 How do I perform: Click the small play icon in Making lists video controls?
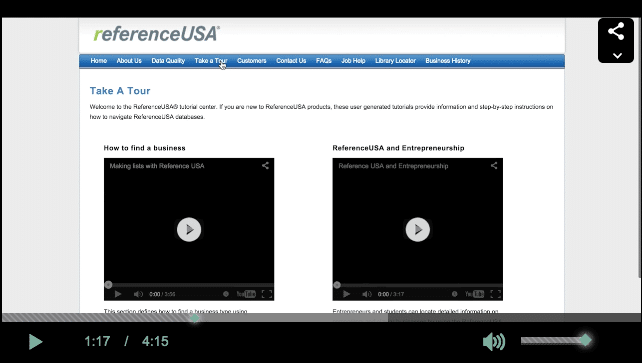pos(118,294)
